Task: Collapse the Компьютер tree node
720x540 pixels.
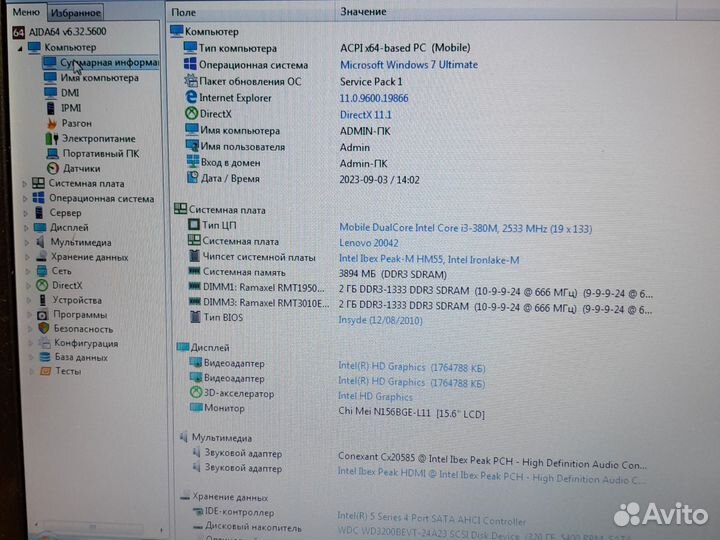Action: pyautogui.click(x=20, y=48)
